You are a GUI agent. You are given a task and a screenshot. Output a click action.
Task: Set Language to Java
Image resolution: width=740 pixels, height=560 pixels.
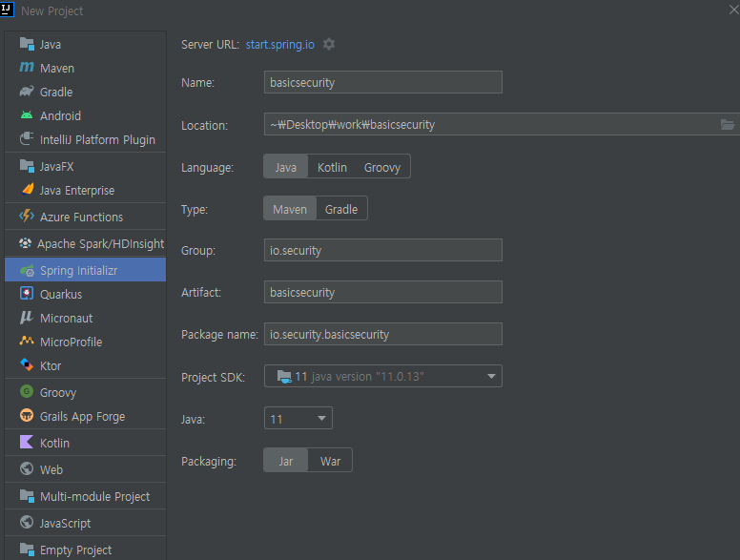pos(285,167)
